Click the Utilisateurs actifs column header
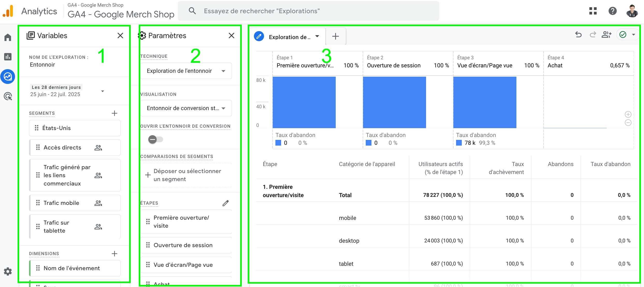The height and width of the screenshot is (287, 644). 441,168
